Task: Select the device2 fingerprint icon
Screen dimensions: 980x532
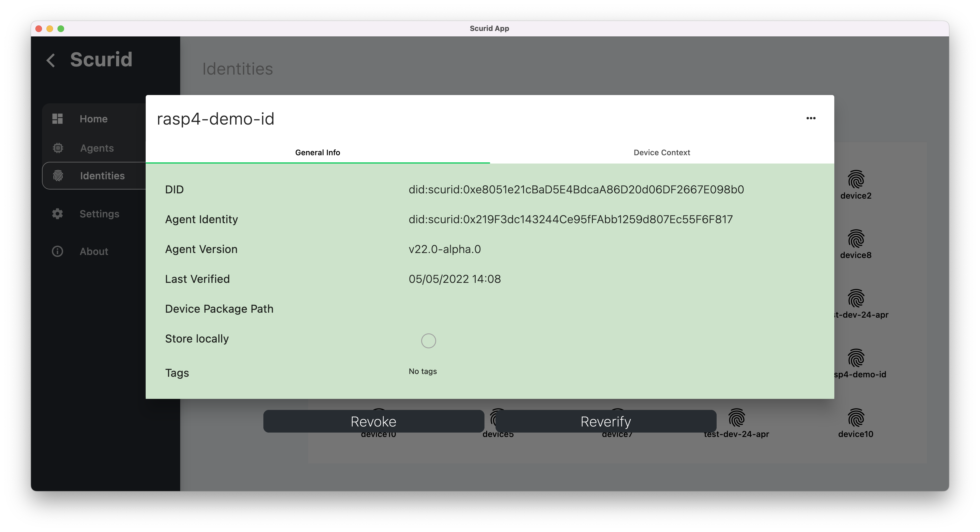Action: tap(856, 180)
